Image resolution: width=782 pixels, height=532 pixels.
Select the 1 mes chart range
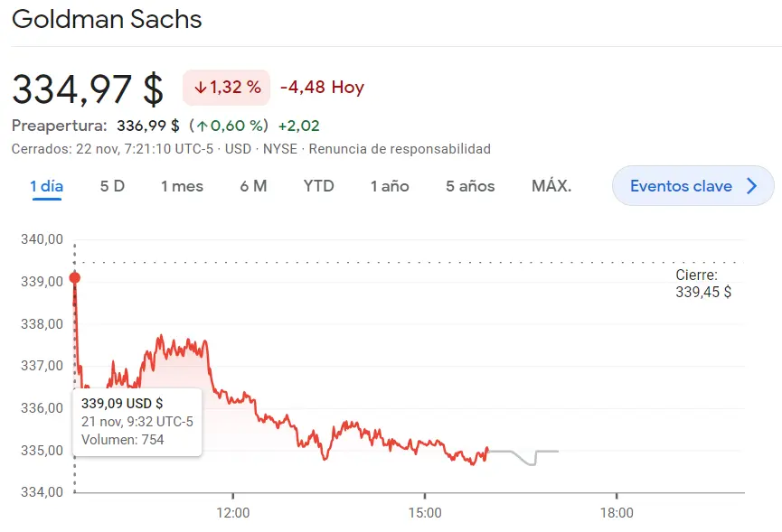[181, 185]
